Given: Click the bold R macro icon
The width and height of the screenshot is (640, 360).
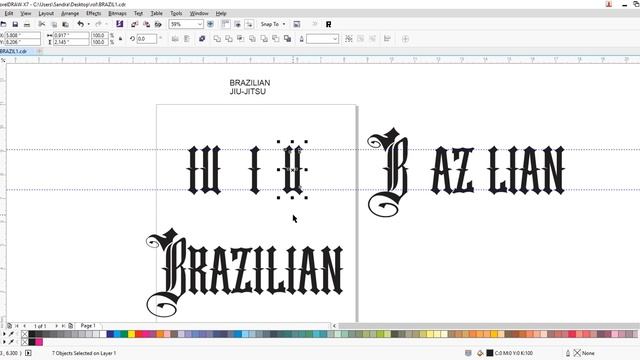Looking at the screenshot, I should coord(329,24).
